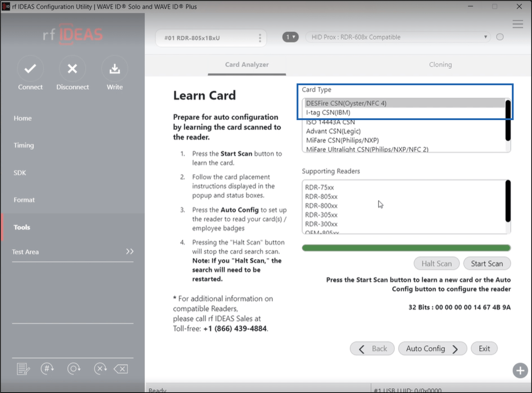The image size is (532, 393).
Task: Click the round plus icon at bottom right
Action: [x=520, y=370]
